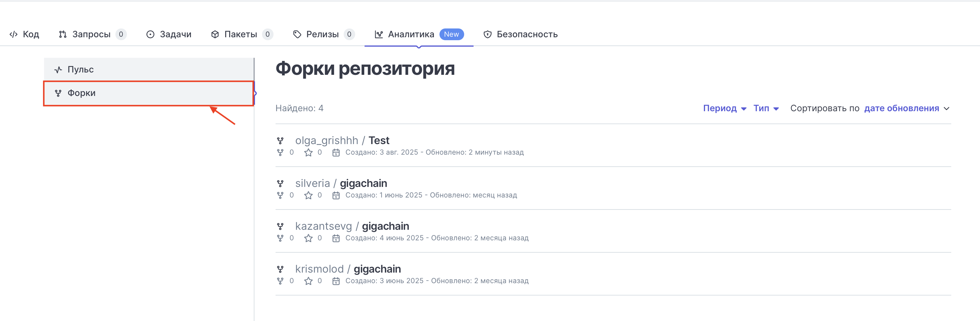980x321 pixels.
Task: Click the package box icon beside Пакеты
Action: [215, 34]
